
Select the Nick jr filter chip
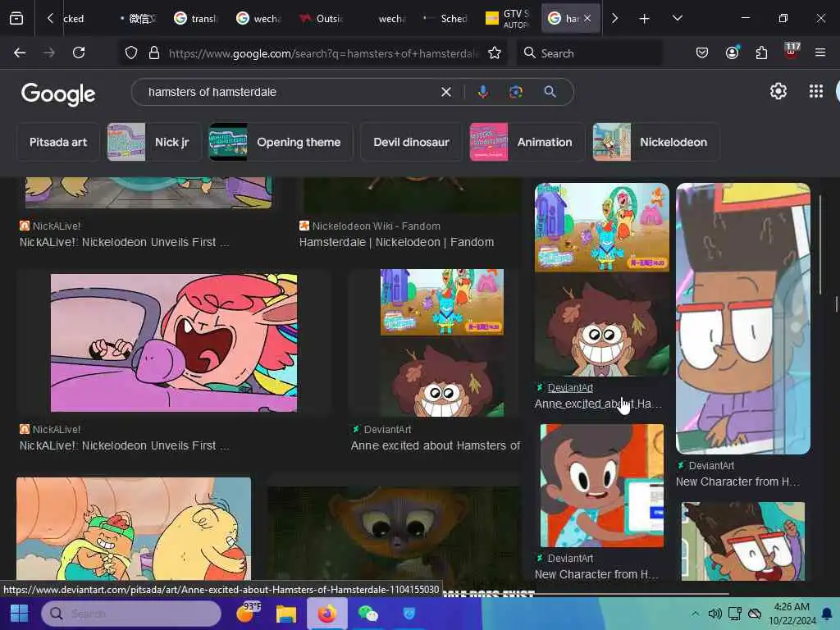pyautogui.click(x=154, y=142)
